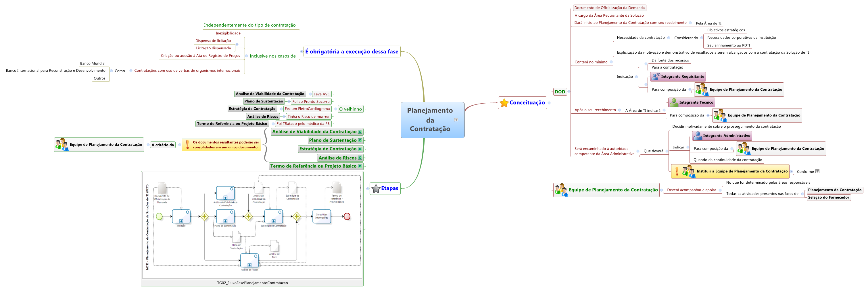Click the gray star icon beside Etapas
The height and width of the screenshot is (291, 868).
coord(375,189)
